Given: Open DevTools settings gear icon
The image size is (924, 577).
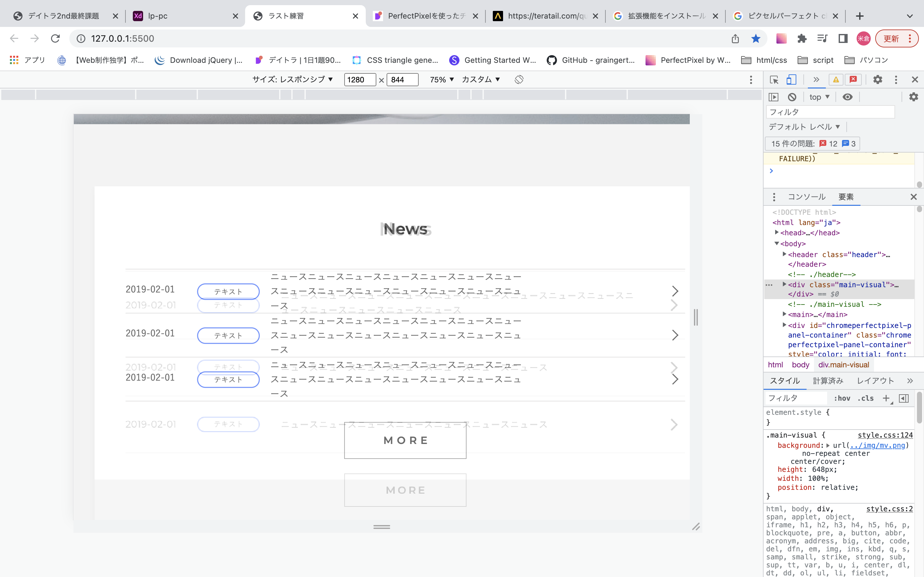Looking at the screenshot, I should tap(877, 80).
